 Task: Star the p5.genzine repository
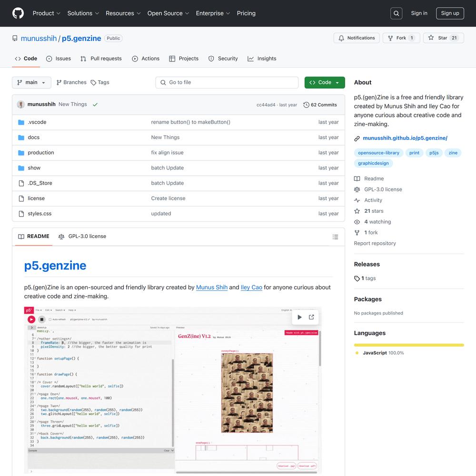443,38
